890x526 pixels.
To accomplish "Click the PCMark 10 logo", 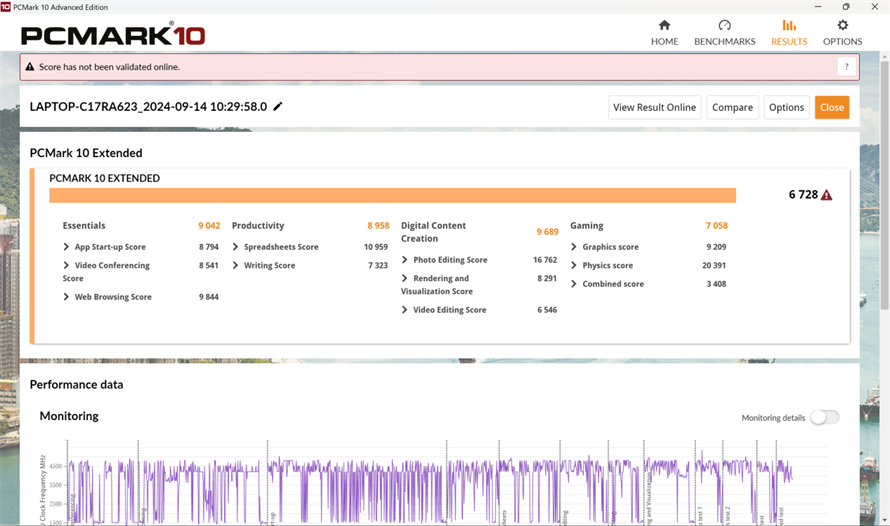I will pyautogui.click(x=113, y=36).
